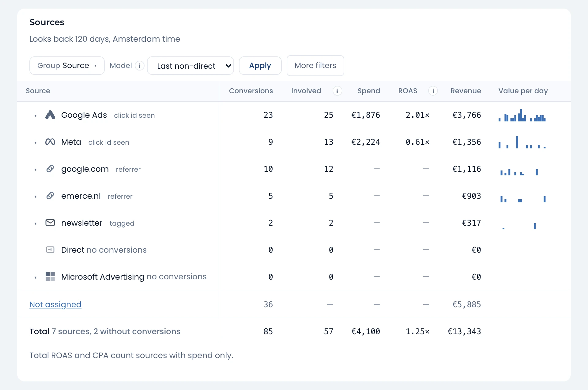Viewport: 588px width, 390px height.
Task: Select Google Ads revenue €3,766
Action: 467,115
